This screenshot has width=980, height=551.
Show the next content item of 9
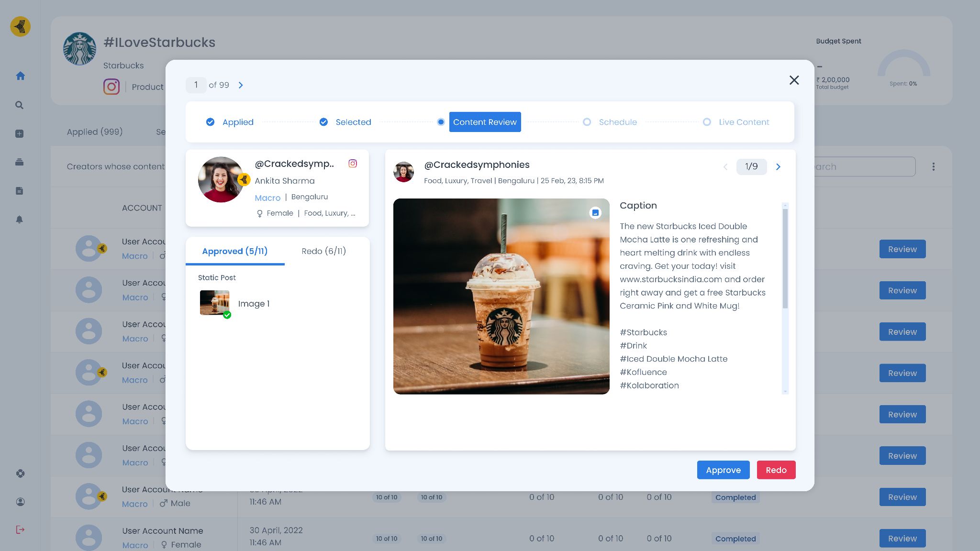(778, 167)
